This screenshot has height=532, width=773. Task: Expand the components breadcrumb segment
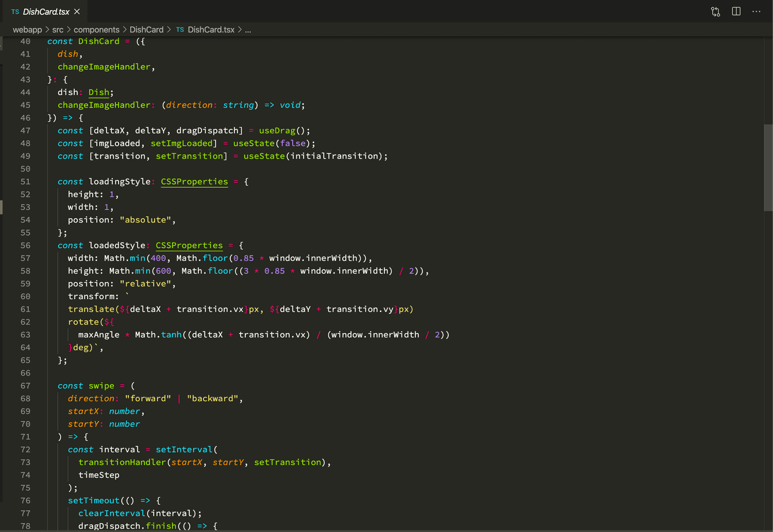click(96, 30)
